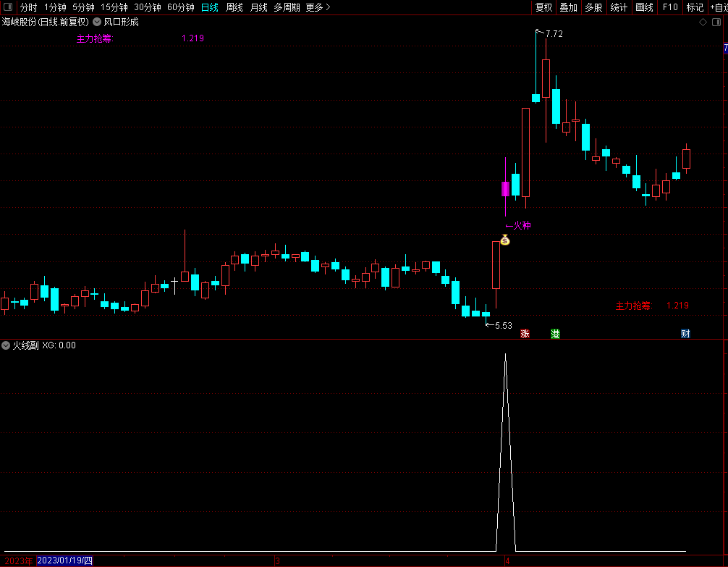728x567 pixels.
Task: Click the diamond icon in the chart header
Action: pos(703,22)
